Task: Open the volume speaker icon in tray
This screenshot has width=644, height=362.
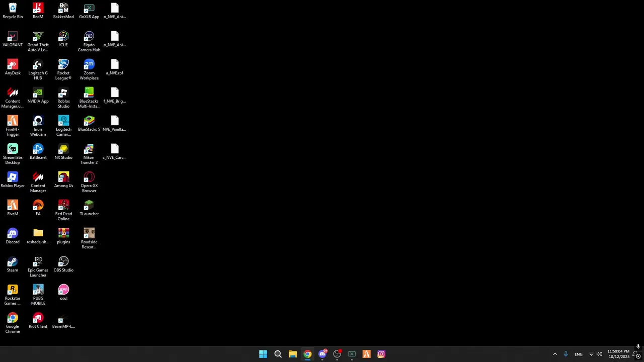Action: pos(599,354)
